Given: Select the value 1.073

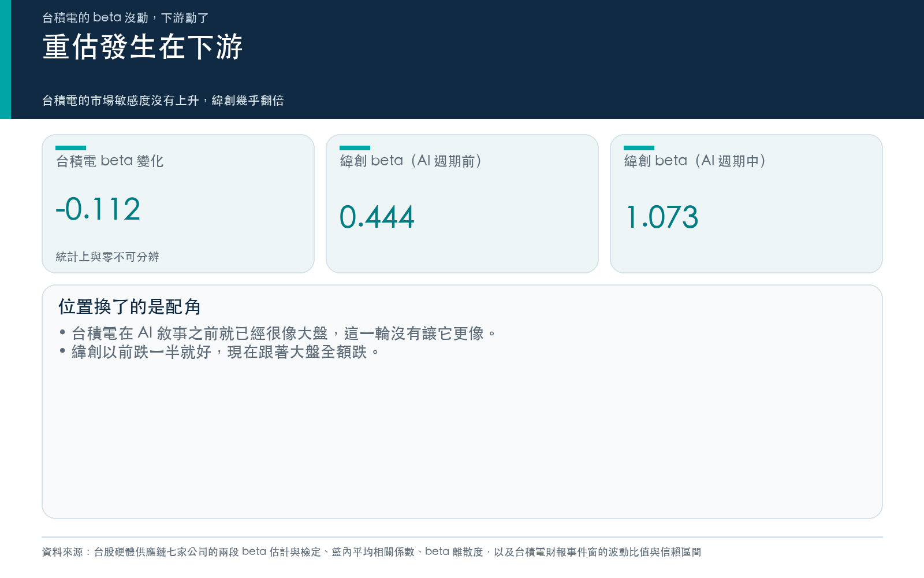Looking at the screenshot, I should [662, 217].
